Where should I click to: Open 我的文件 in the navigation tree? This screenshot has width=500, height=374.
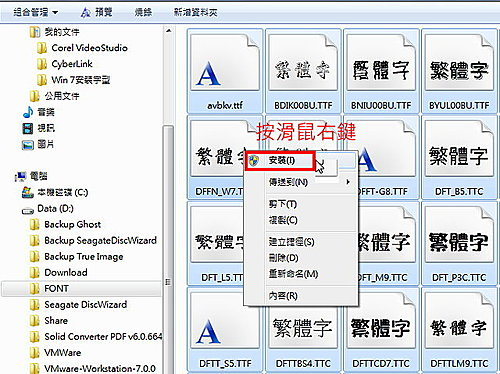click(54, 32)
